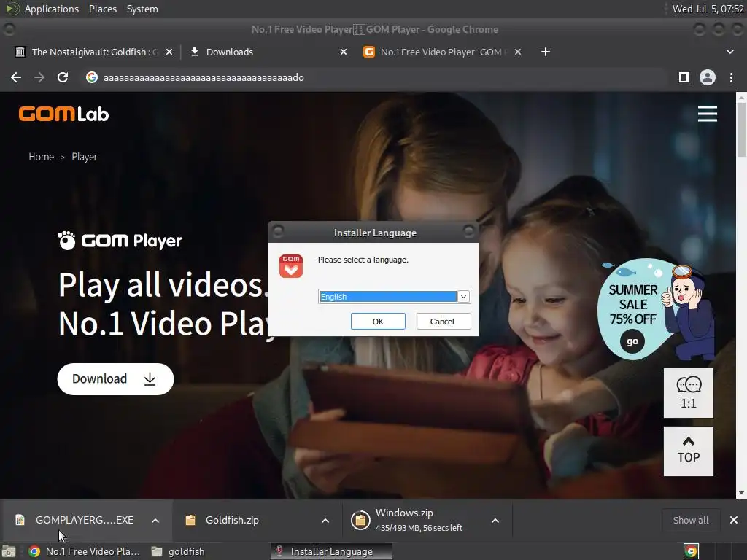Go back in Chrome
This screenshot has height=560, width=747.
click(16, 77)
